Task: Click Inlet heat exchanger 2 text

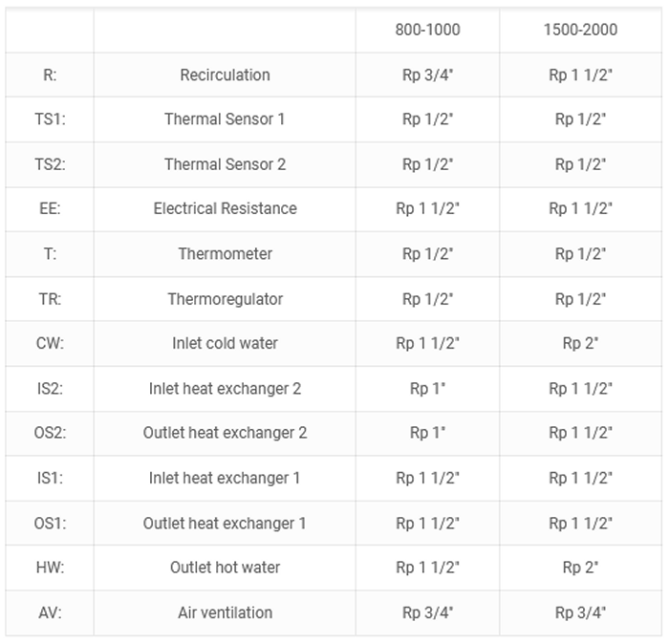Action: 225,389
